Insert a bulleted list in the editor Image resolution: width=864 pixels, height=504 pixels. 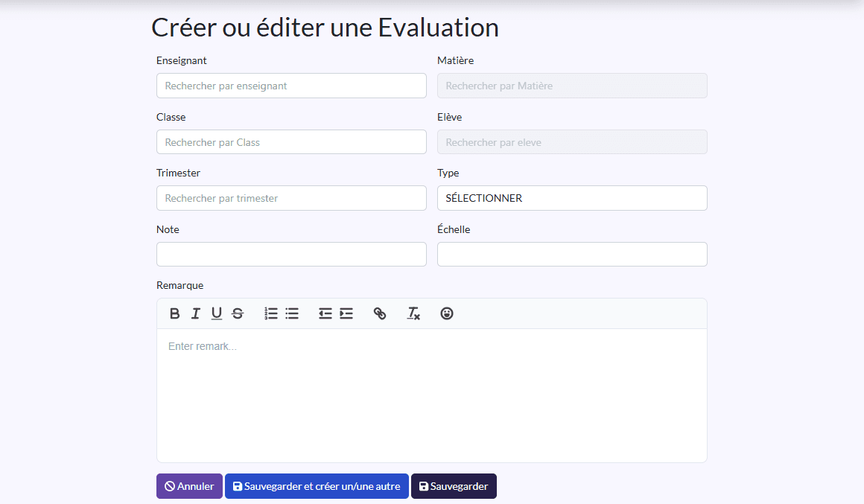291,313
